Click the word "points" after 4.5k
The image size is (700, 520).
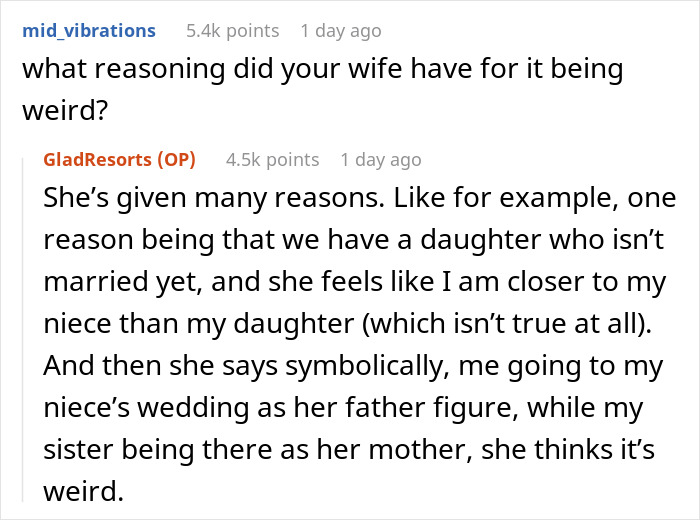pos(291,160)
